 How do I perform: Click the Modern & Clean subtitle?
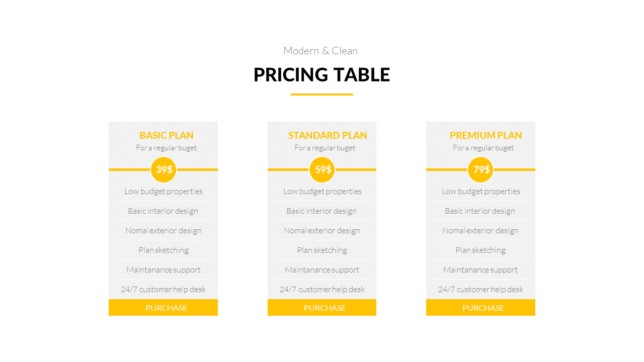(320, 51)
